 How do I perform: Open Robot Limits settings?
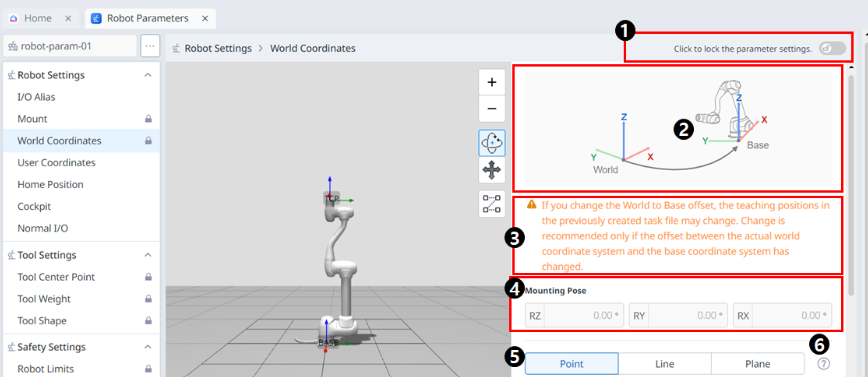[81, 369]
